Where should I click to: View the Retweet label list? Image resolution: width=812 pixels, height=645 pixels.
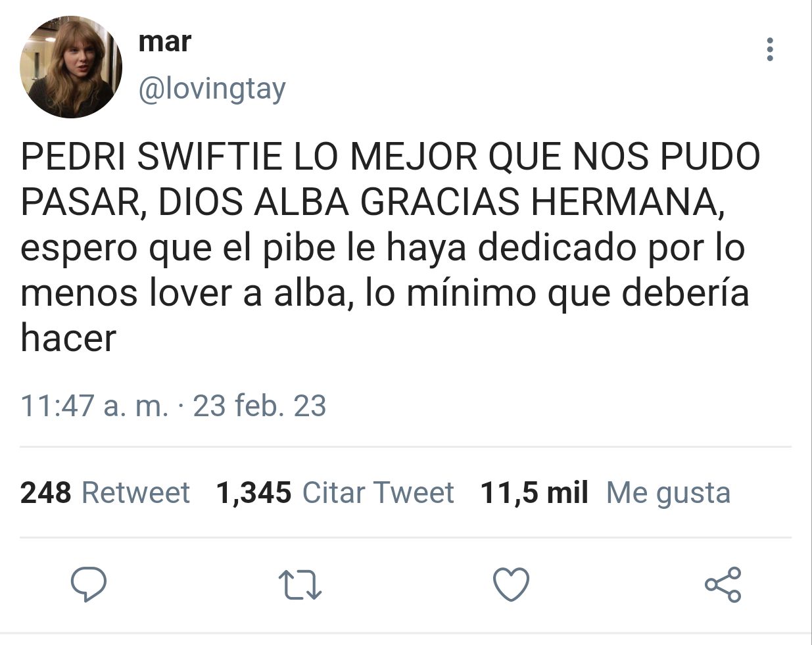tap(135, 492)
